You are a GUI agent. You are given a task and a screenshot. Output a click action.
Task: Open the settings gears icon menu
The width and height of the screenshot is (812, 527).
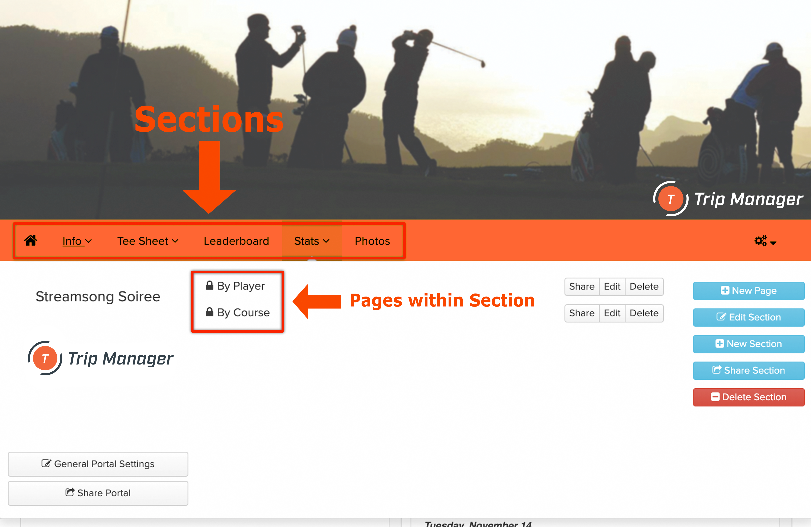click(765, 241)
